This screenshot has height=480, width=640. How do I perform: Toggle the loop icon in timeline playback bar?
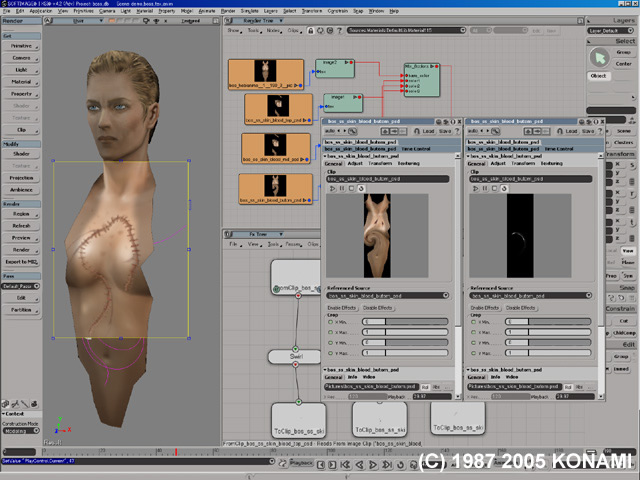[400, 464]
